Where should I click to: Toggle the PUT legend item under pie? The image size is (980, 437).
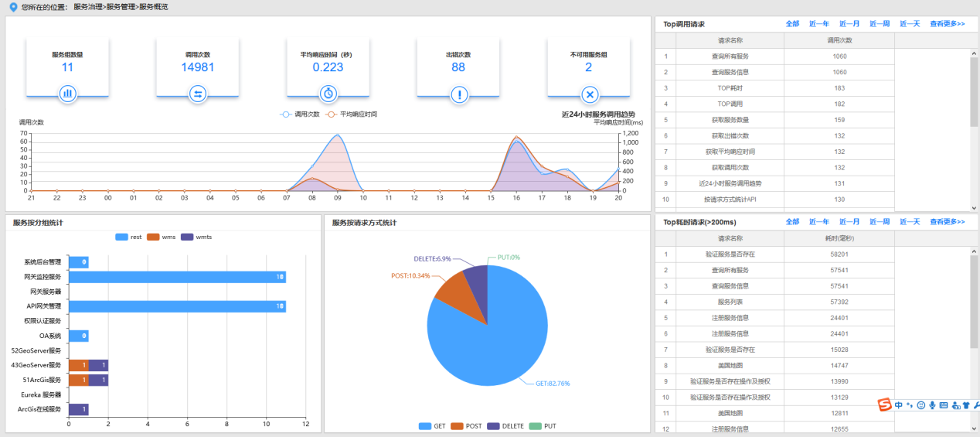pyautogui.click(x=543, y=426)
